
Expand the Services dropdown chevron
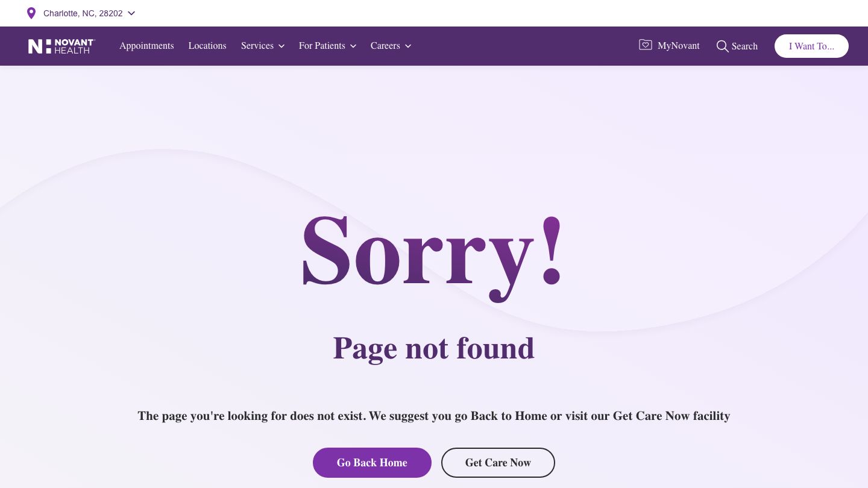point(281,46)
